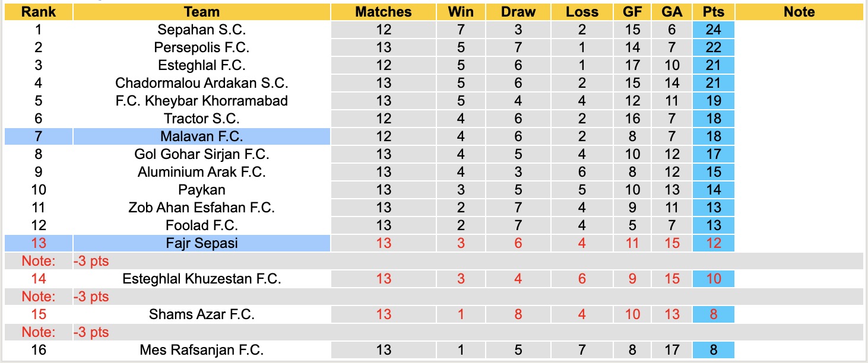
Task: Click Shams Azar F.C. team name
Action: (x=201, y=314)
